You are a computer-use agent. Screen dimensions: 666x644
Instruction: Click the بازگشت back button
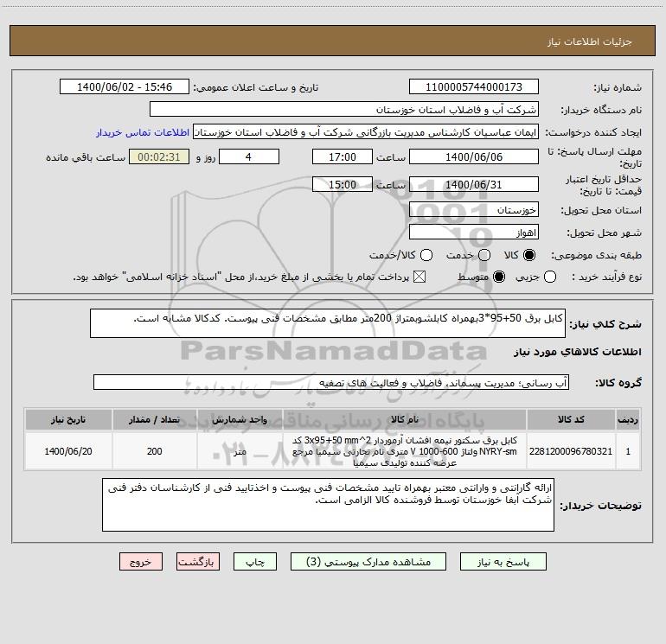click(198, 562)
